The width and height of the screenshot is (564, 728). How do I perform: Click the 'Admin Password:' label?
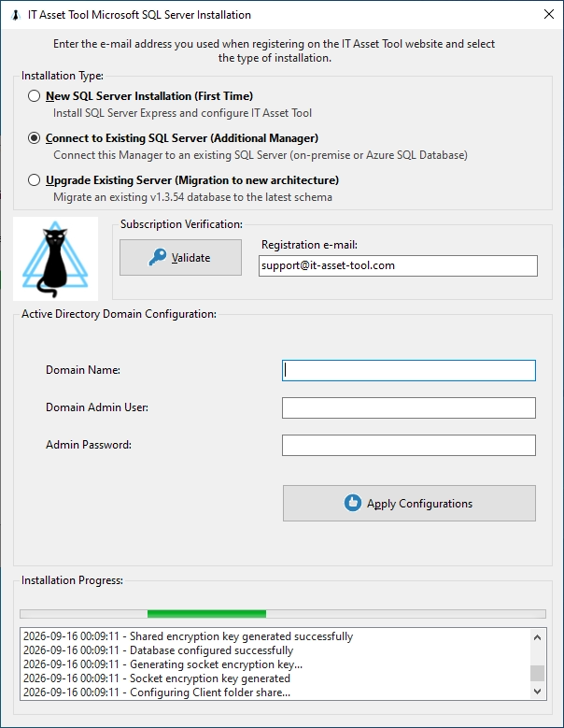pyautogui.click(x=89, y=445)
